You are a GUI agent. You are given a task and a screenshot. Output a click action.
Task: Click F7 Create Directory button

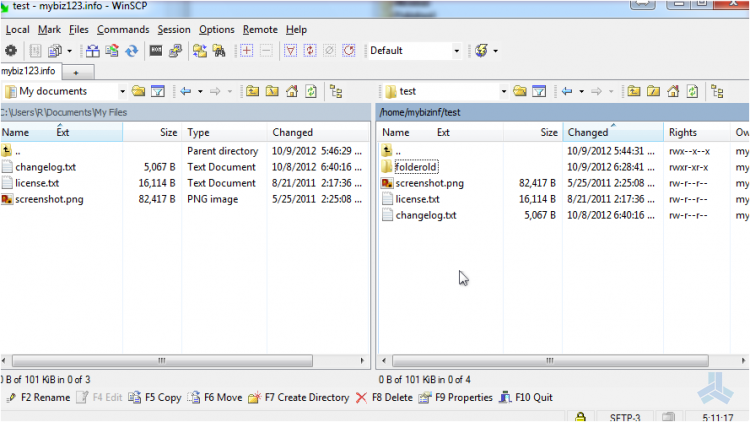[x=299, y=398]
